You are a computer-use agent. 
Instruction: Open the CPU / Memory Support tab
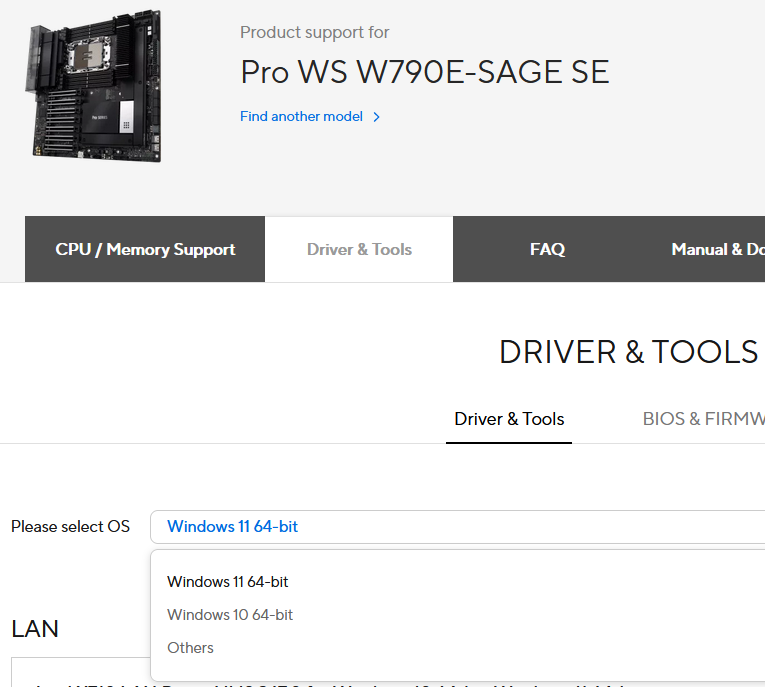tap(145, 249)
